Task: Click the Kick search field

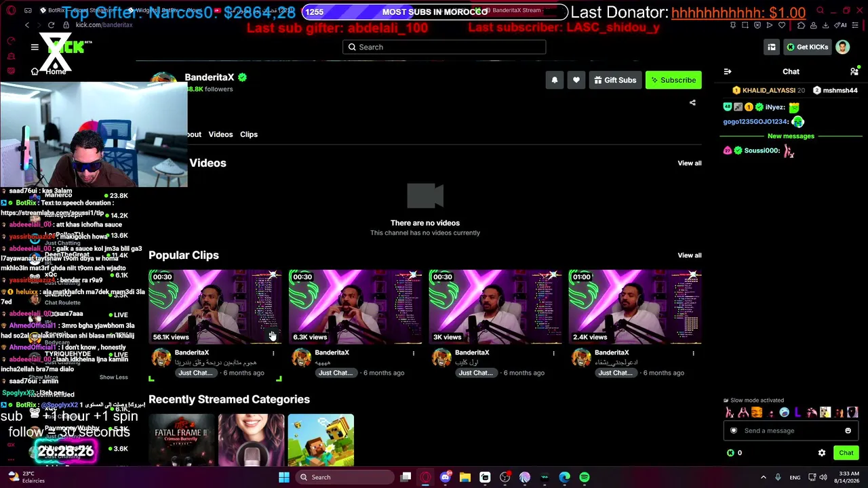Action: tap(444, 47)
